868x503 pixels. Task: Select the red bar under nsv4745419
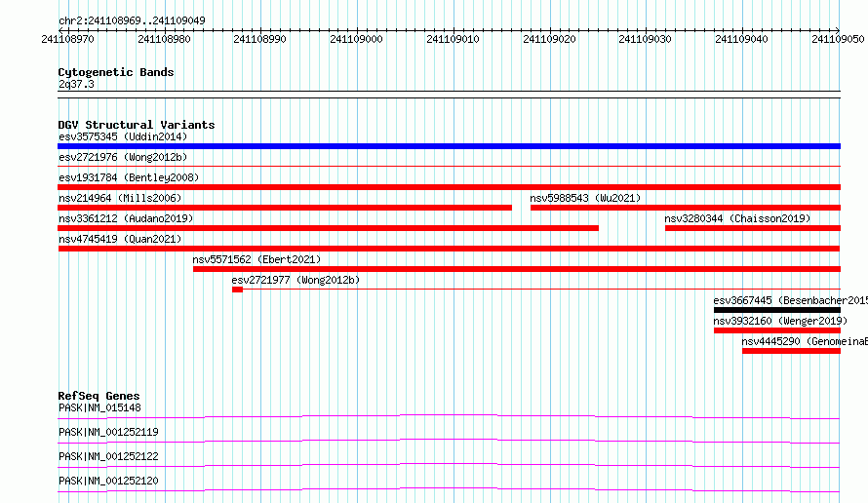click(449, 249)
